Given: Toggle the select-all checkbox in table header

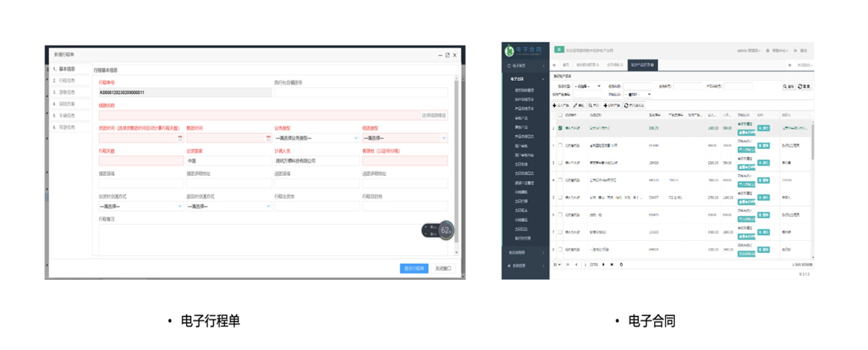Looking at the screenshot, I should tap(560, 115).
